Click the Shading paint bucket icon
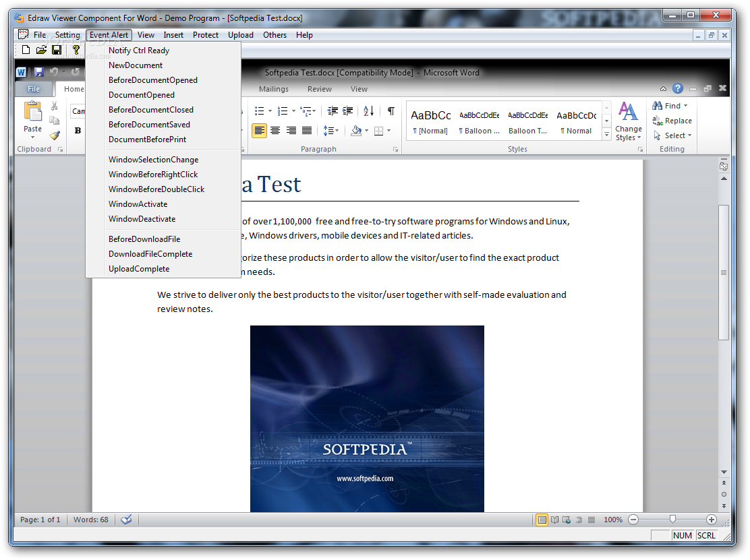 (x=356, y=131)
